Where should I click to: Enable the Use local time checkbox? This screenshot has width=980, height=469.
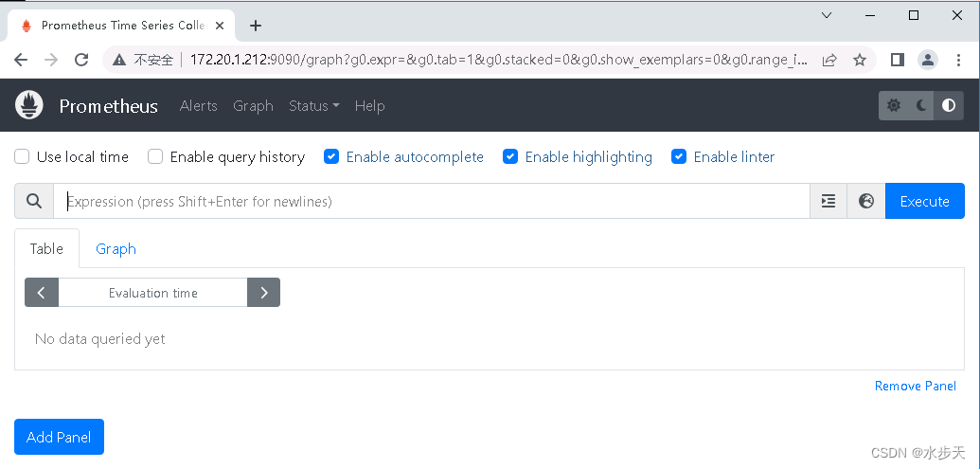pyautogui.click(x=22, y=157)
